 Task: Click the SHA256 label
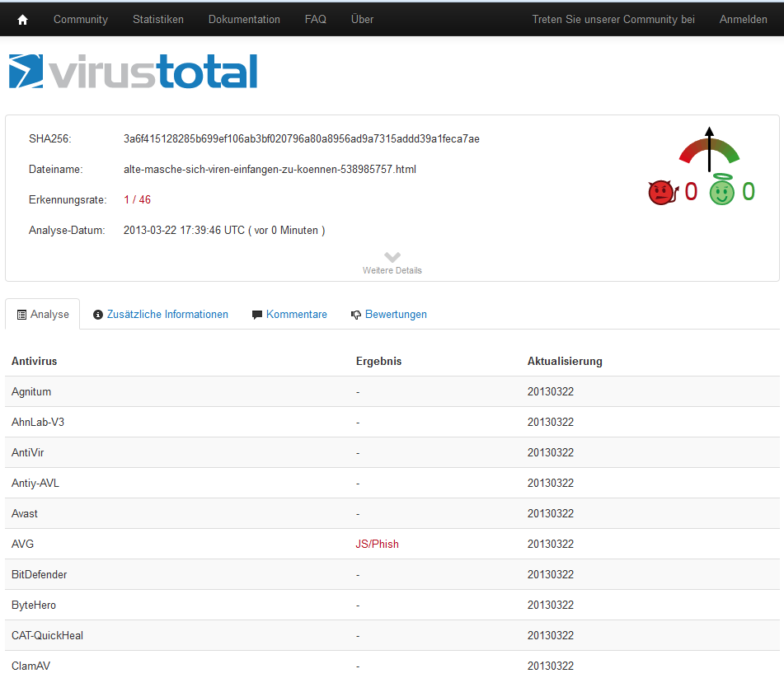(x=50, y=139)
